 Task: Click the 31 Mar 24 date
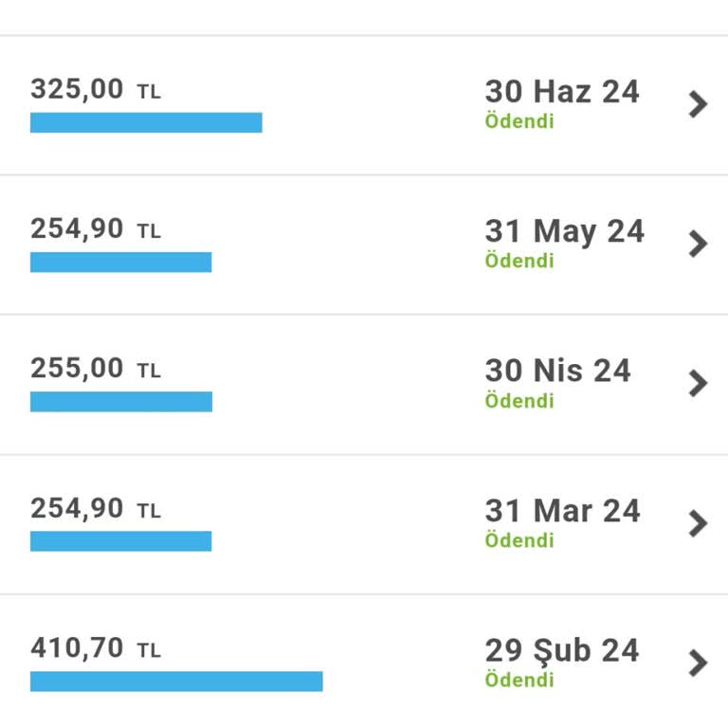click(562, 511)
